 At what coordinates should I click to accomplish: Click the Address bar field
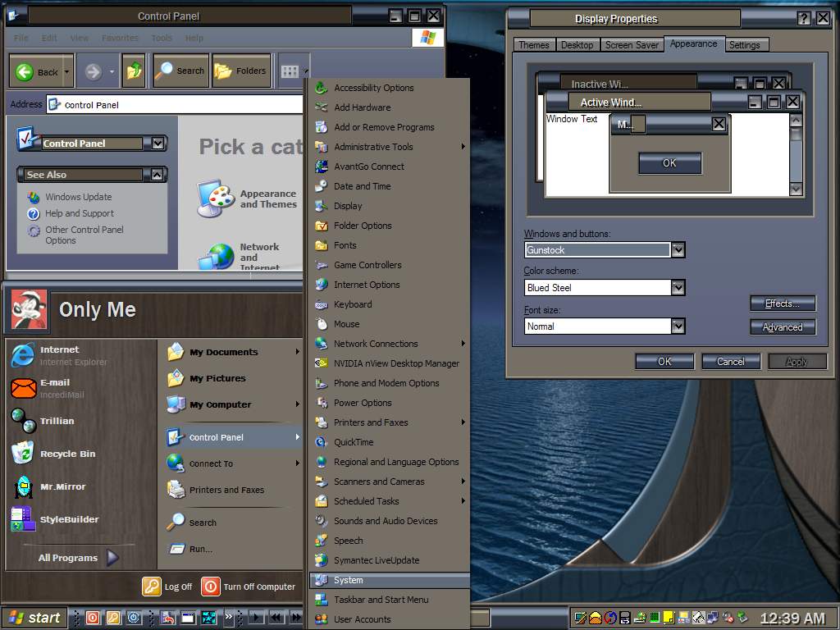coord(180,105)
